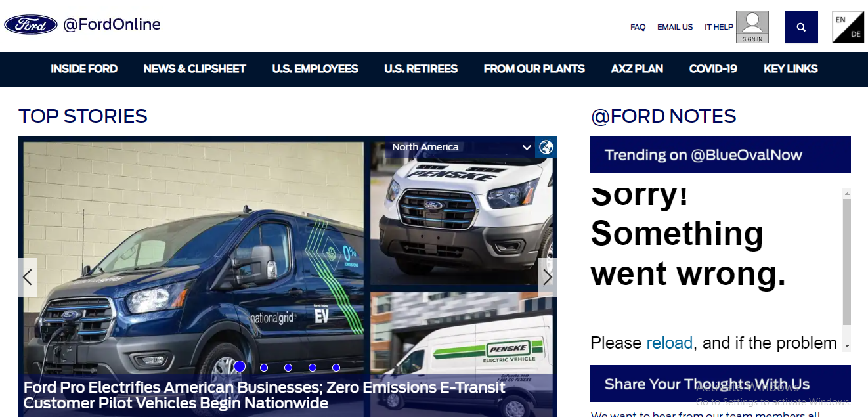Toggle the EN/DE language switch
This screenshot has height=417, width=868.
tap(848, 27)
